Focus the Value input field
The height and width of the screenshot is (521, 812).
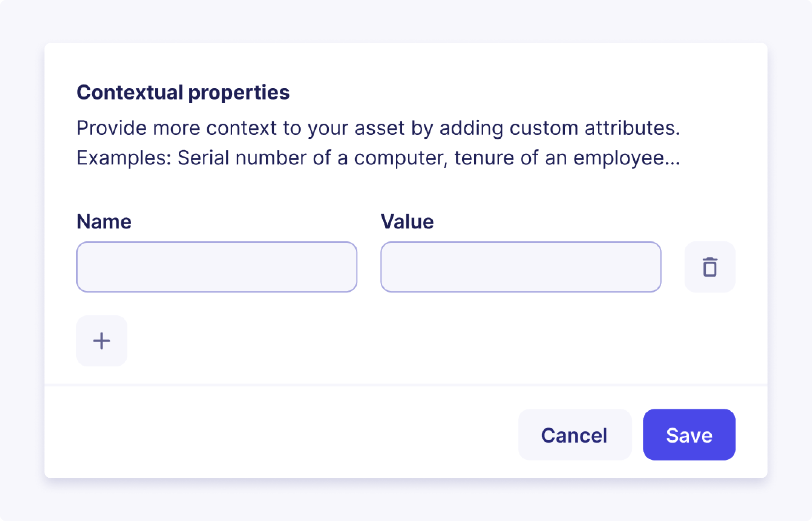[x=521, y=267]
